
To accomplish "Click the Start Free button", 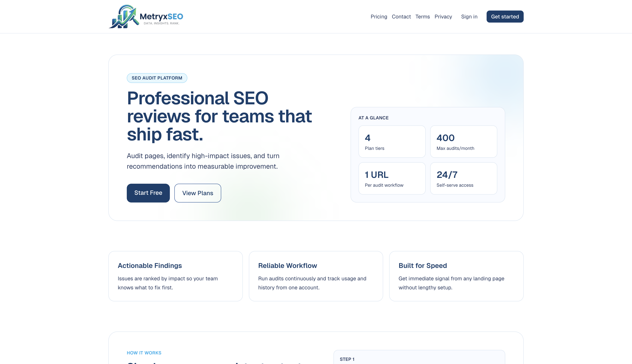I will coord(148,193).
